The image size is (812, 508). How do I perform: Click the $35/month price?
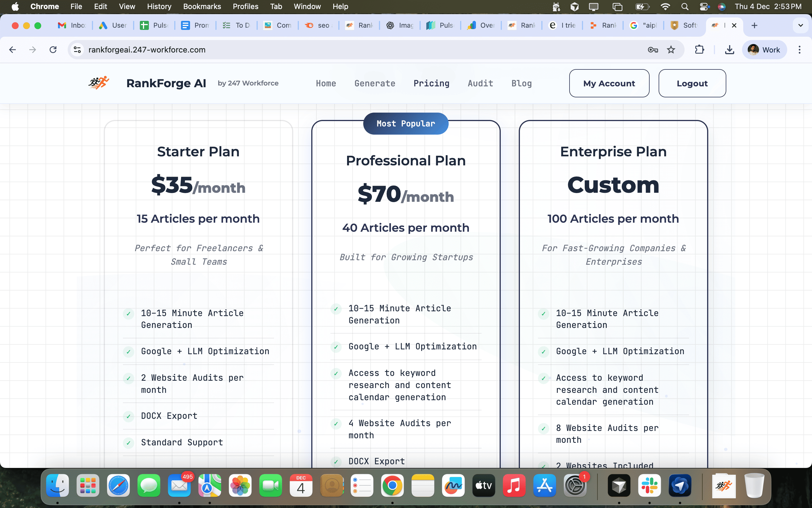point(198,185)
